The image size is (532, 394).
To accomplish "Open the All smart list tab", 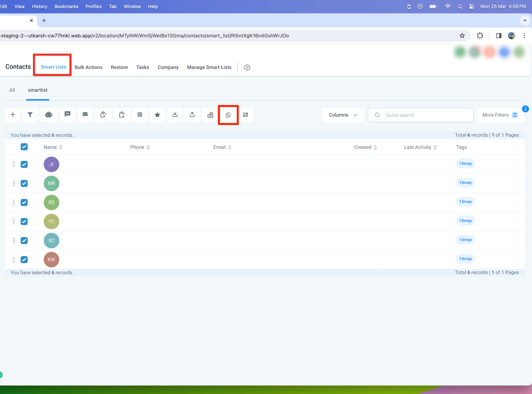I will point(12,90).
